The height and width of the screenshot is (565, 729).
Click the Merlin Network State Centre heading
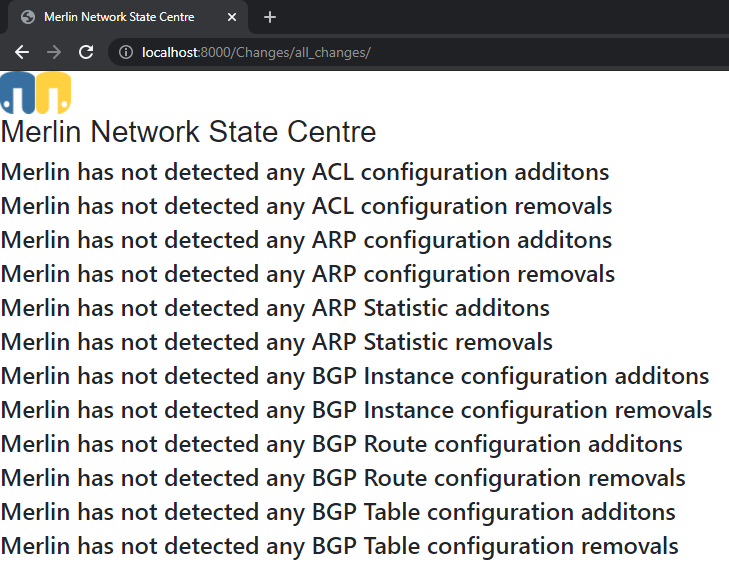tap(188, 132)
